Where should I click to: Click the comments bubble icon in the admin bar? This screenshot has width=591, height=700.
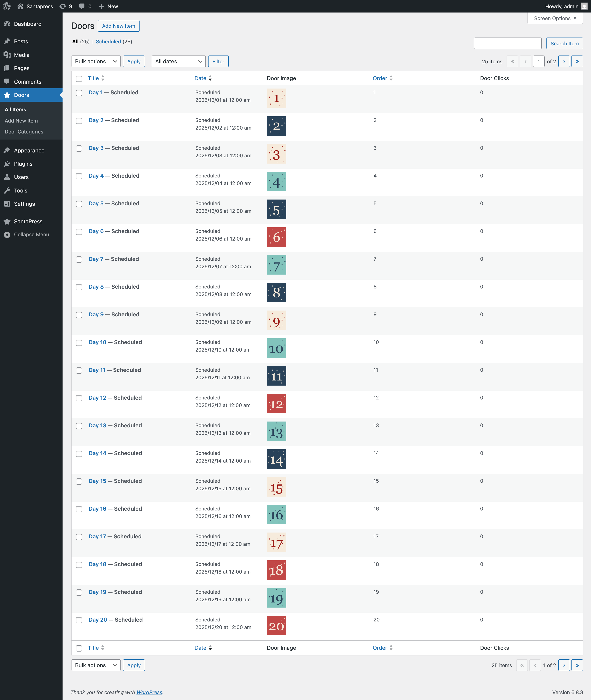pyautogui.click(x=82, y=6)
